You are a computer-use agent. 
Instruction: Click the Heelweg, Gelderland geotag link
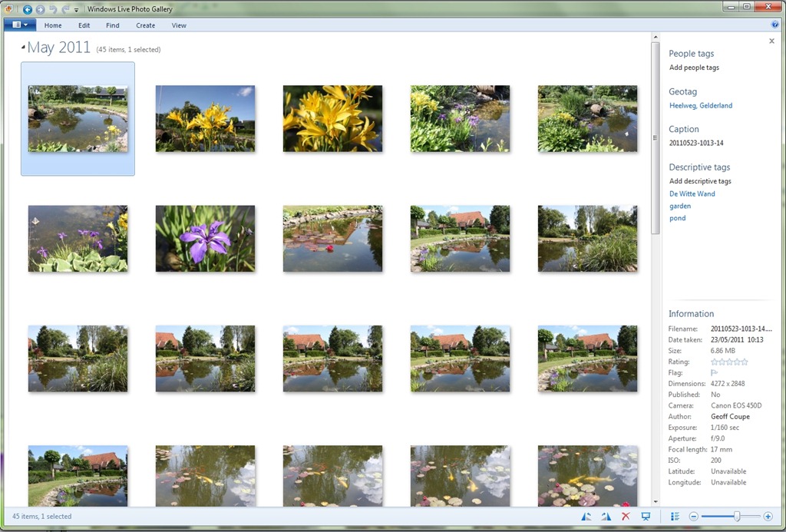[x=700, y=106]
